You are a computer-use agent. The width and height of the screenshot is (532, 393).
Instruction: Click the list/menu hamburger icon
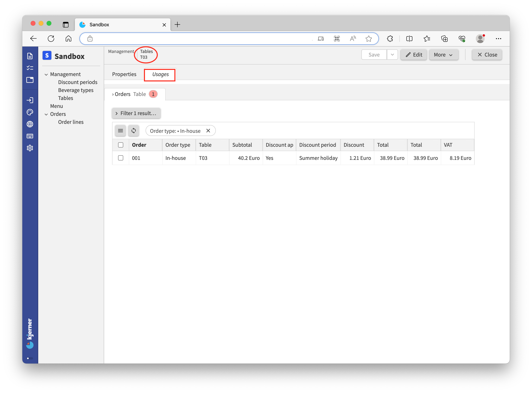tap(120, 130)
